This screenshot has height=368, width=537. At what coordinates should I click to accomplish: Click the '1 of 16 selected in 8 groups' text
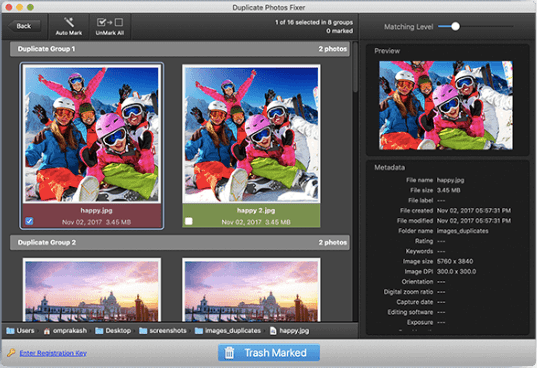[x=314, y=22]
